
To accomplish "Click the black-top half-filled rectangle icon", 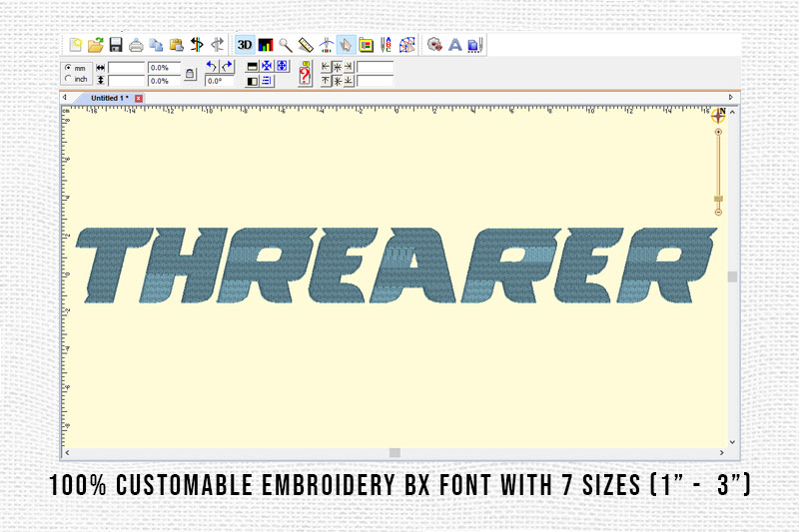I will (252, 66).
